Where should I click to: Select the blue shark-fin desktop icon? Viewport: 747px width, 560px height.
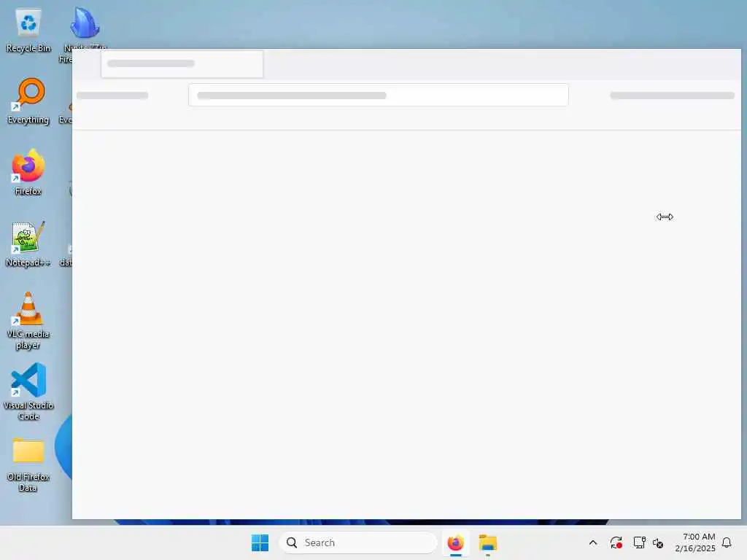85,24
